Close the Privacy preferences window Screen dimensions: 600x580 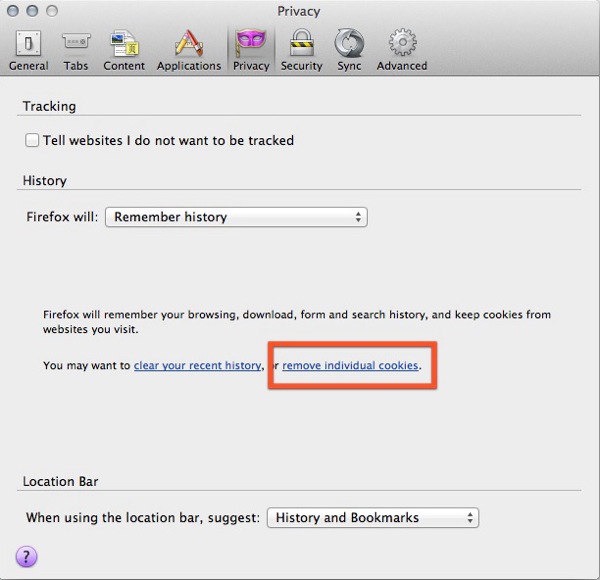click(13, 11)
